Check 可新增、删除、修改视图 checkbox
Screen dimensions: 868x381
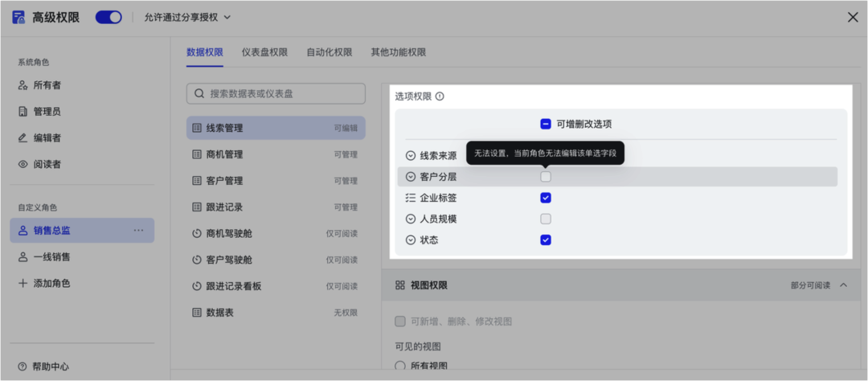399,322
